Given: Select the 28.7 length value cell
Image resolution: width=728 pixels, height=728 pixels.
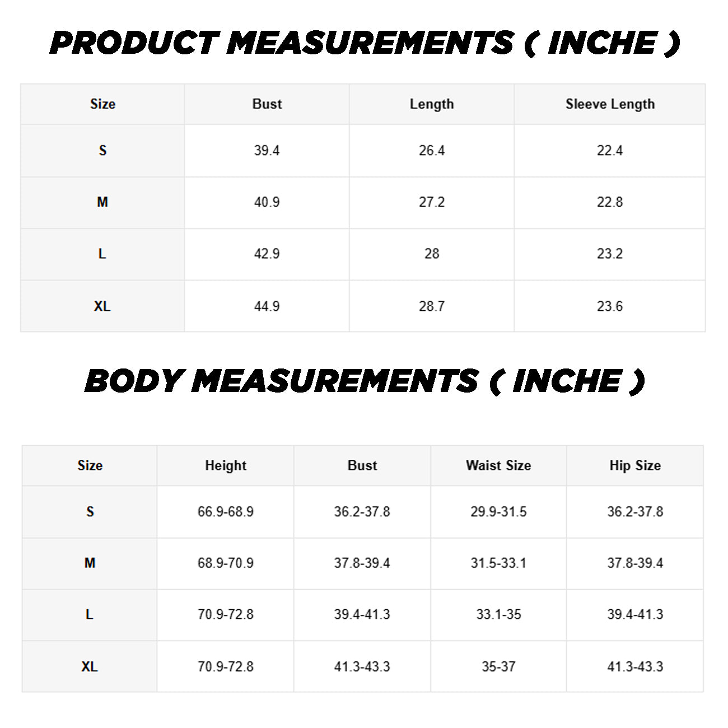Looking at the screenshot, I should click(x=432, y=306).
